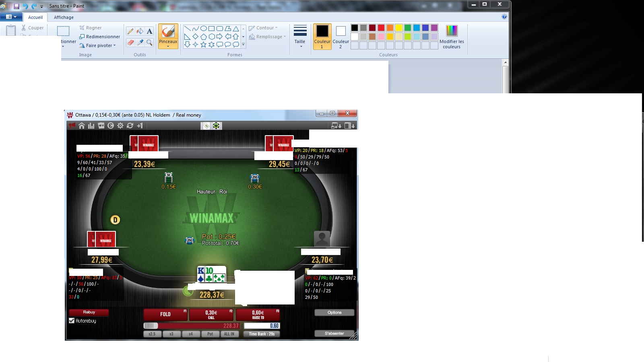Pick the Fill bucket tool in Paint

140,31
